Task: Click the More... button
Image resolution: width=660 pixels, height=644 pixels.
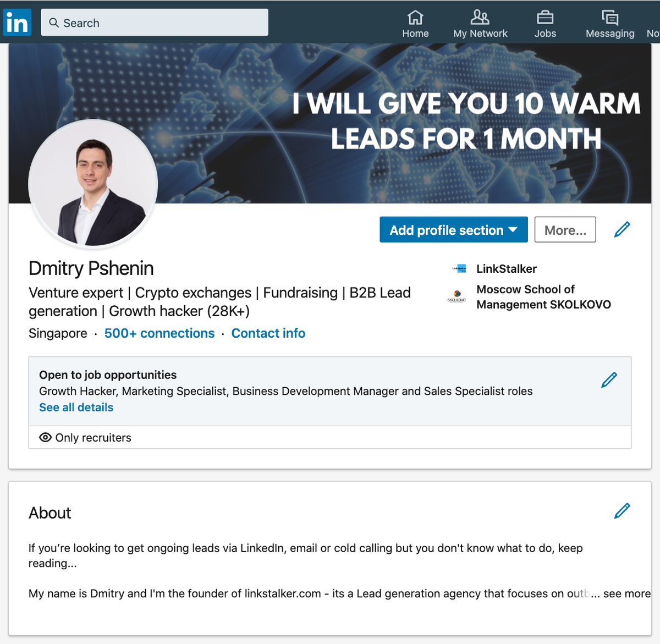Action: pyautogui.click(x=565, y=230)
